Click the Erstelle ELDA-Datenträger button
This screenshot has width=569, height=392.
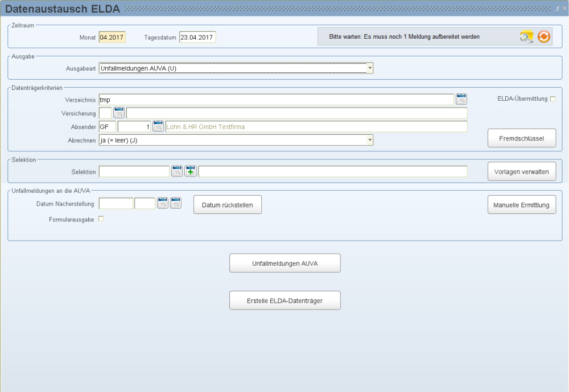tap(285, 300)
